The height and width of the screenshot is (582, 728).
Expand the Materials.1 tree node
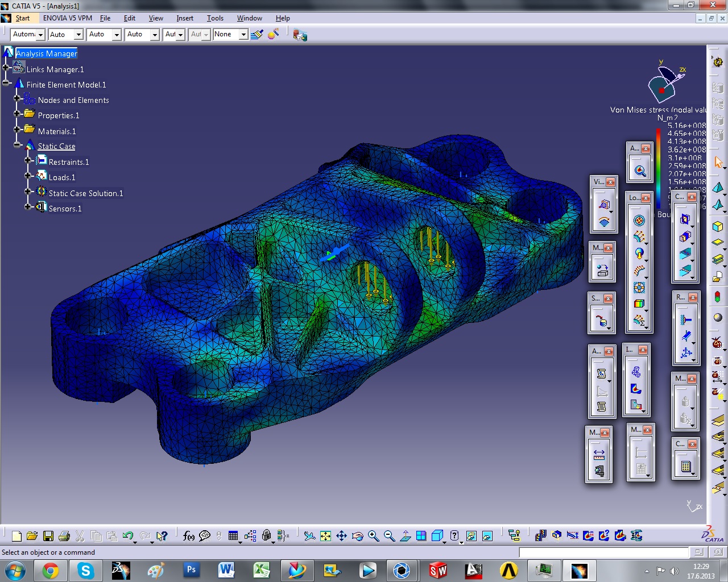point(17,130)
